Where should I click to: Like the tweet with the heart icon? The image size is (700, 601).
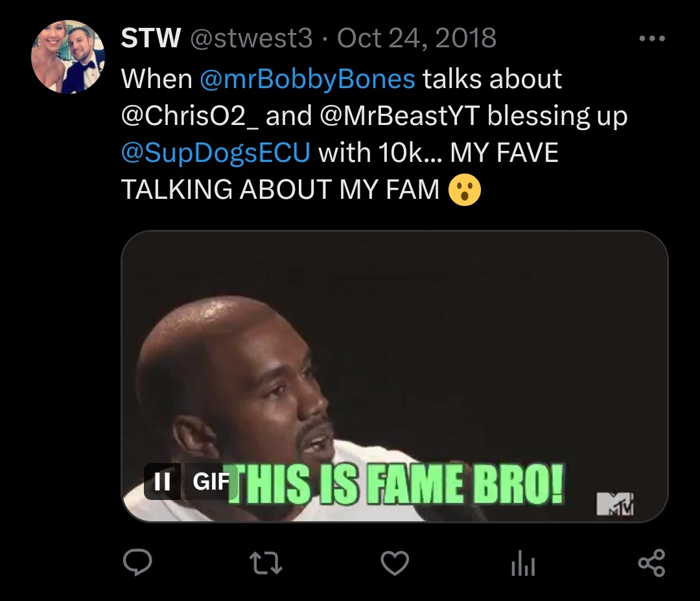click(x=395, y=563)
